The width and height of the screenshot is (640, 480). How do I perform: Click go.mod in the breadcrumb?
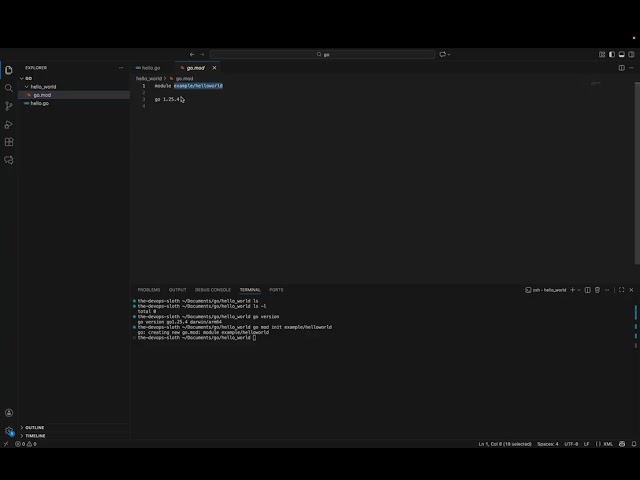182,78
